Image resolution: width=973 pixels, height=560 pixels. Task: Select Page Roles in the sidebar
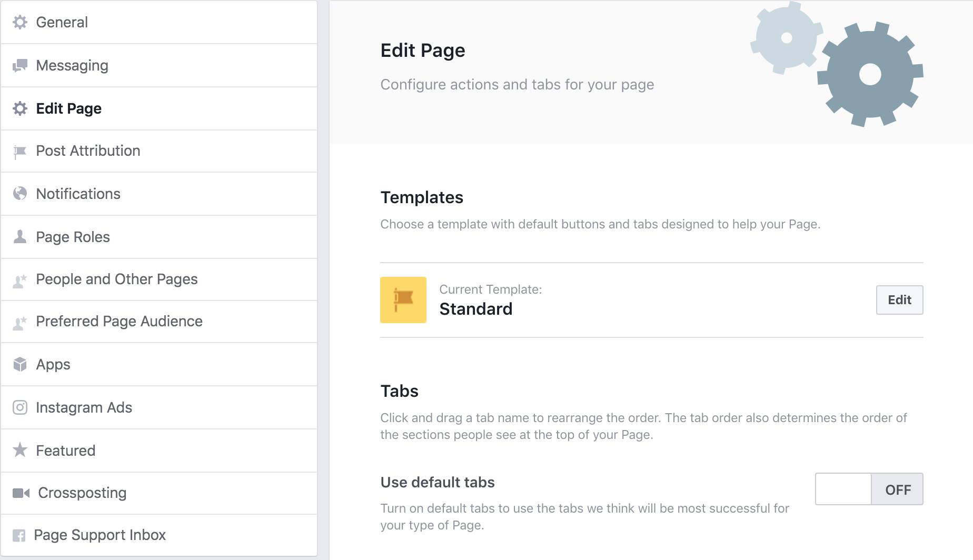73,237
